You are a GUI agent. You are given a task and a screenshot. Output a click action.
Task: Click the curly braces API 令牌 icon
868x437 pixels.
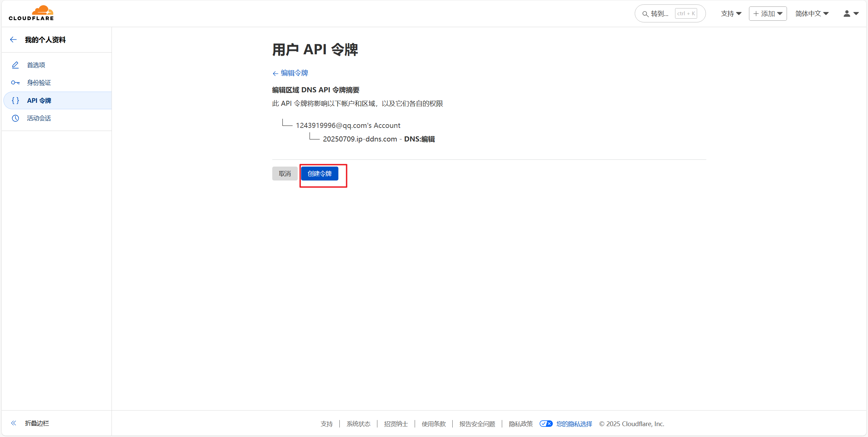tap(15, 100)
